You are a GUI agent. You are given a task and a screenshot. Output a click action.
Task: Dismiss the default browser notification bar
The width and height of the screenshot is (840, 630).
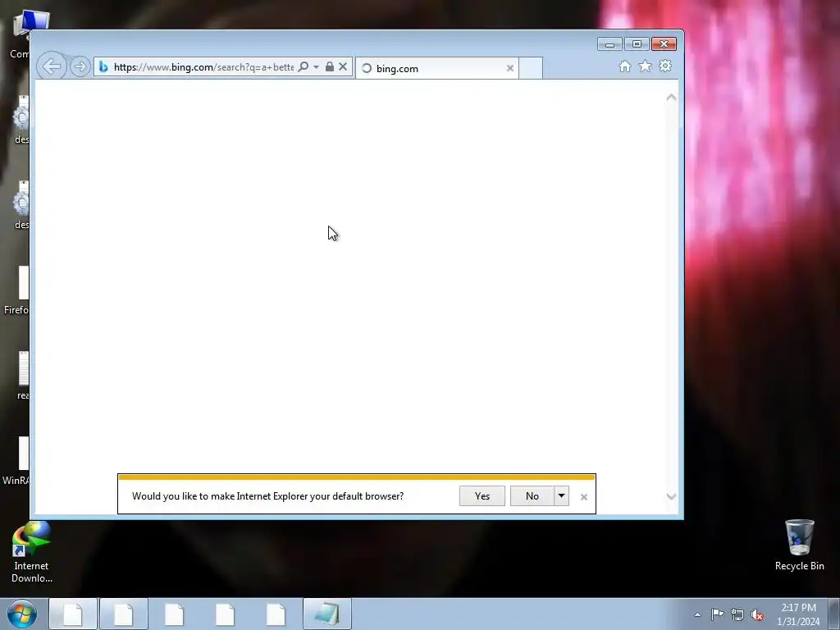tap(584, 497)
